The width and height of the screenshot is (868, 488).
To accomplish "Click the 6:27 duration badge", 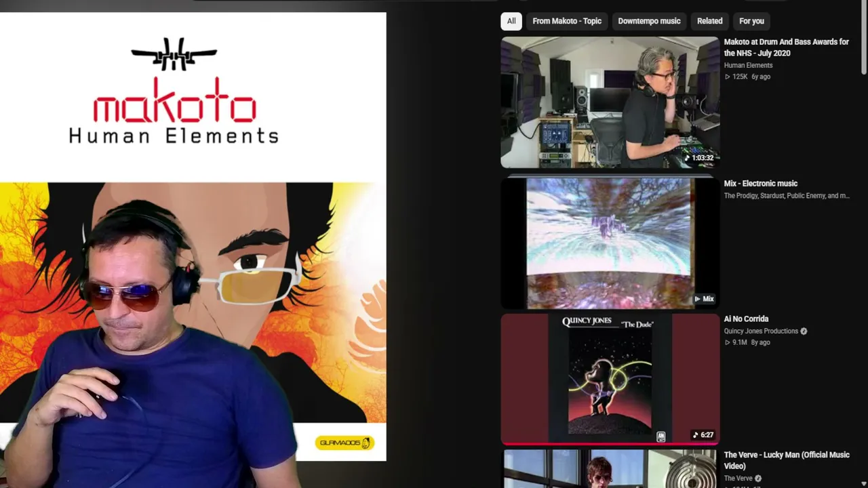I will coord(703,435).
